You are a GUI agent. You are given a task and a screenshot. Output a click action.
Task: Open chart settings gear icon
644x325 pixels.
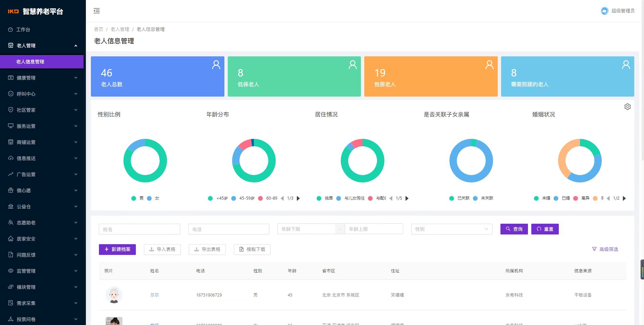[627, 107]
